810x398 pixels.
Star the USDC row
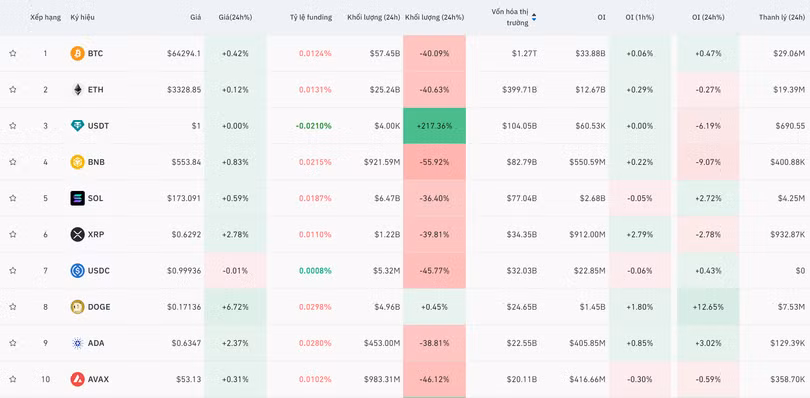point(13,270)
